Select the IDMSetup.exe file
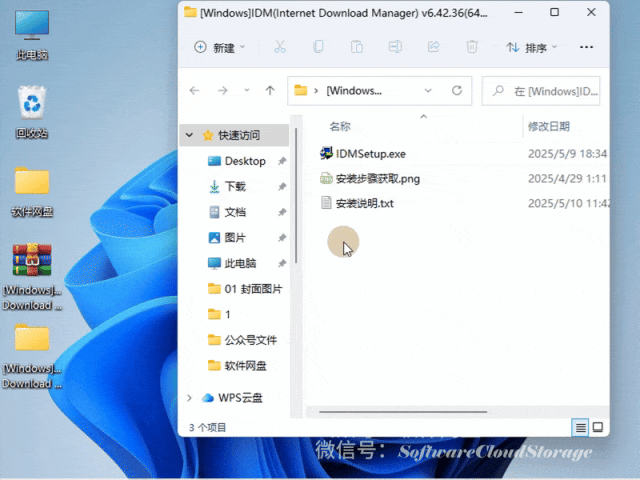The image size is (640, 480). [371, 154]
